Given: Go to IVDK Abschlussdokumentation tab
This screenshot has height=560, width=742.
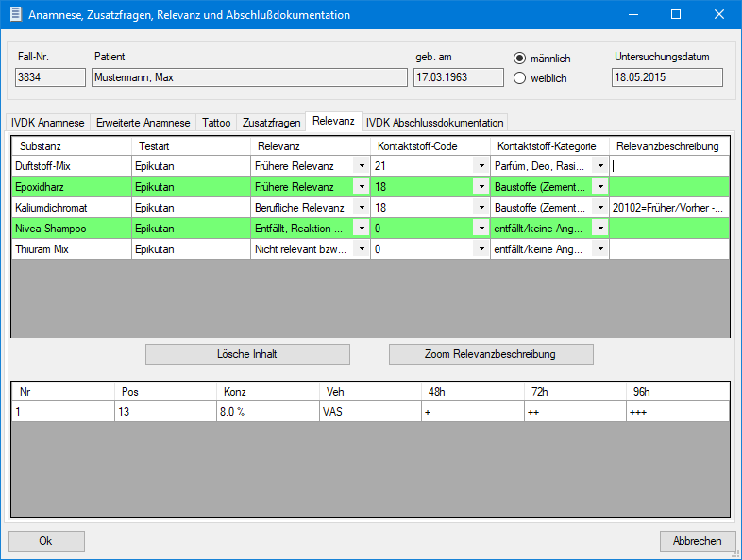Looking at the screenshot, I should pos(434,123).
